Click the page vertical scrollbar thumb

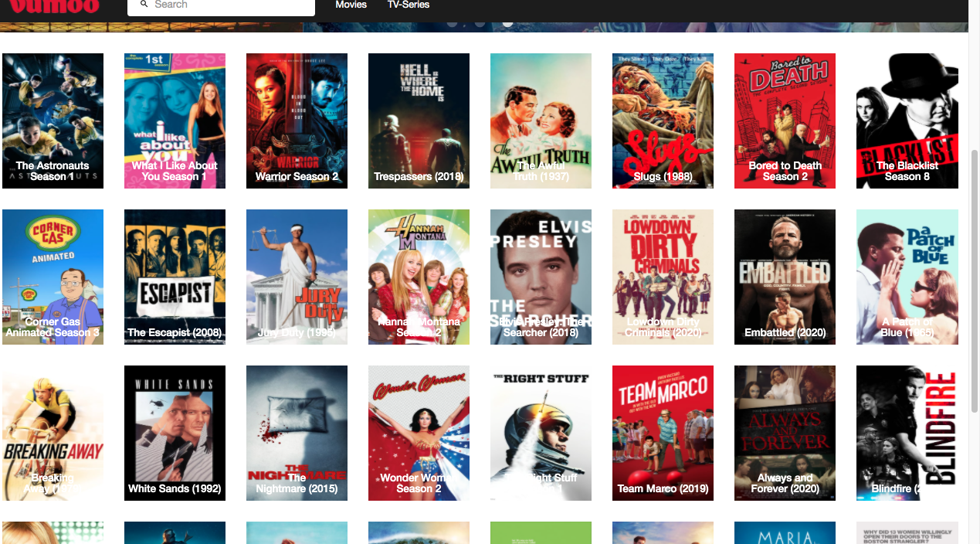pyautogui.click(x=974, y=282)
